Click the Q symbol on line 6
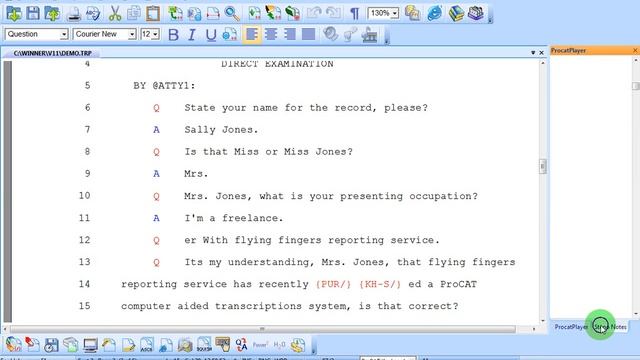This screenshot has height=360, width=640. [x=156, y=108]
